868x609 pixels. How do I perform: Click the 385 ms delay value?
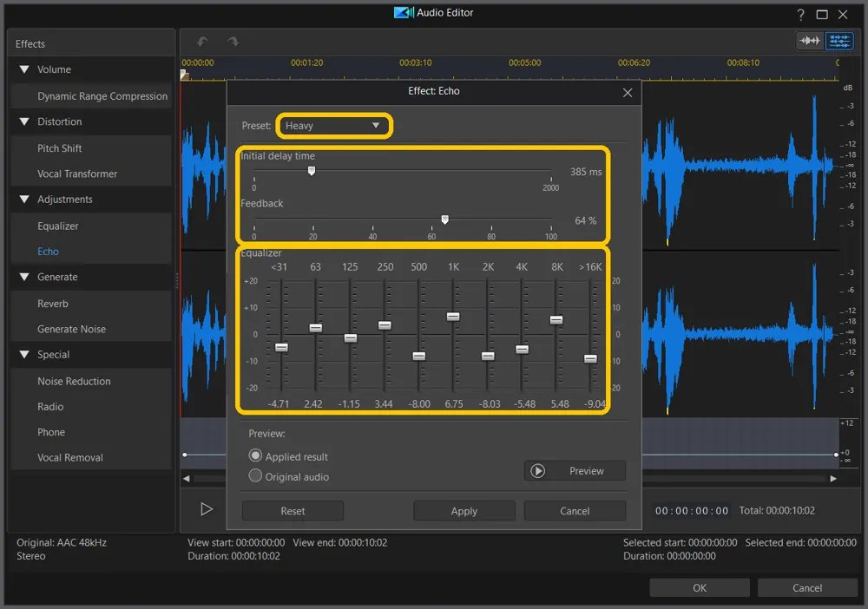(586, 172)
